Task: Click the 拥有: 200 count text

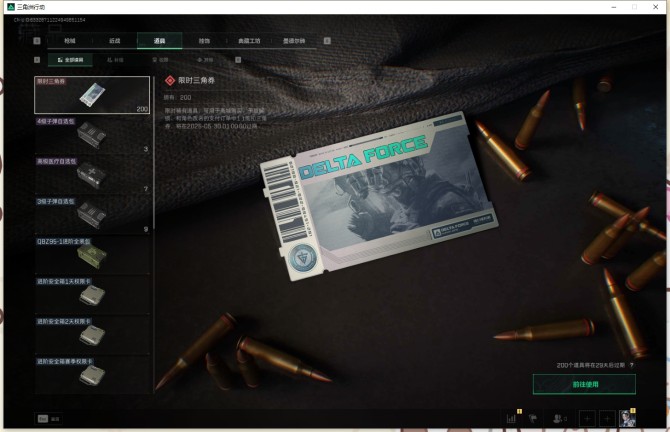Action: [177, 97]
